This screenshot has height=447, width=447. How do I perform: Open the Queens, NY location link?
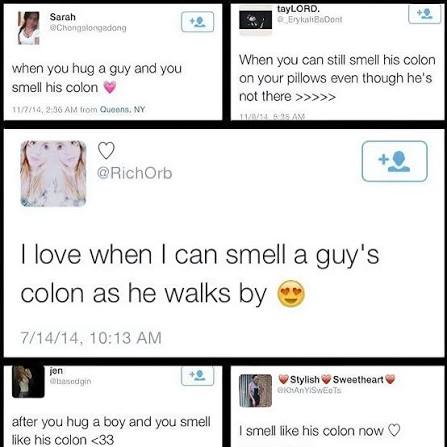point(123,109)
